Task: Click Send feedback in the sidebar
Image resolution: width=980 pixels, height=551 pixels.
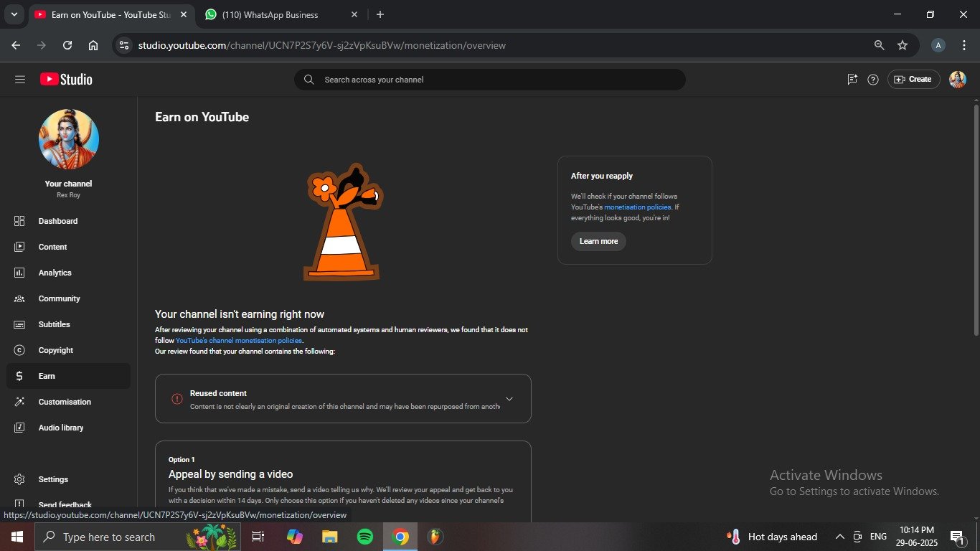Action: coord(69,505)
